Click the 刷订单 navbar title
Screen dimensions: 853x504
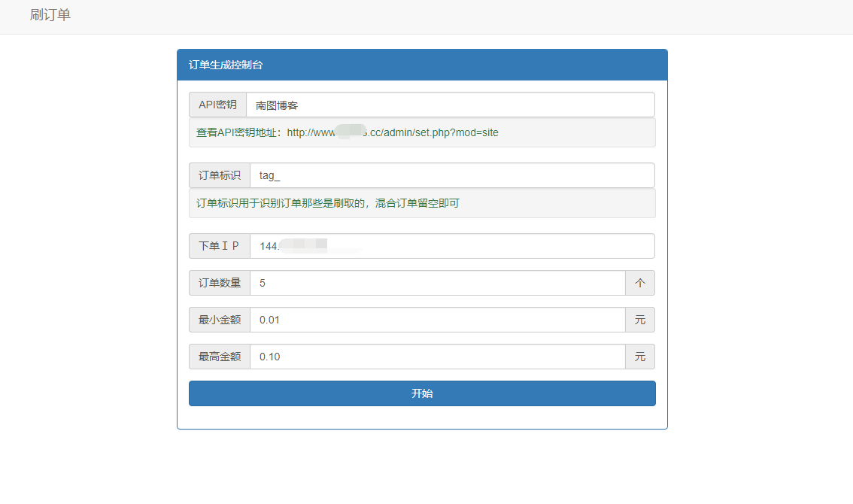50,15
